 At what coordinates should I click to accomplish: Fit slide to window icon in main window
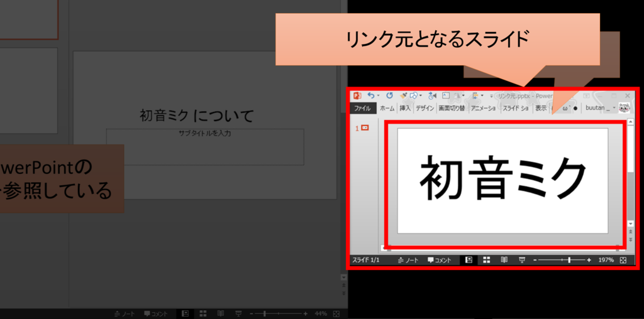(336, 314)
